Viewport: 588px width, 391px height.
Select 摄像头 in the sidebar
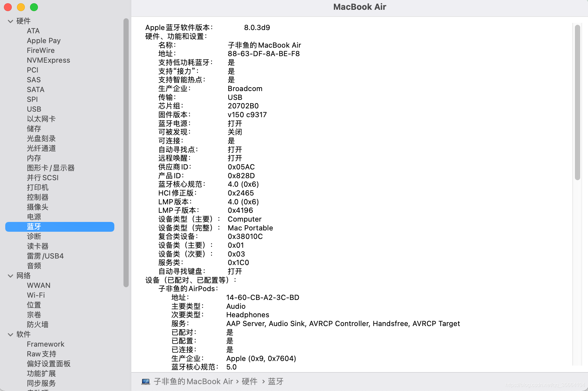[38, 207]
